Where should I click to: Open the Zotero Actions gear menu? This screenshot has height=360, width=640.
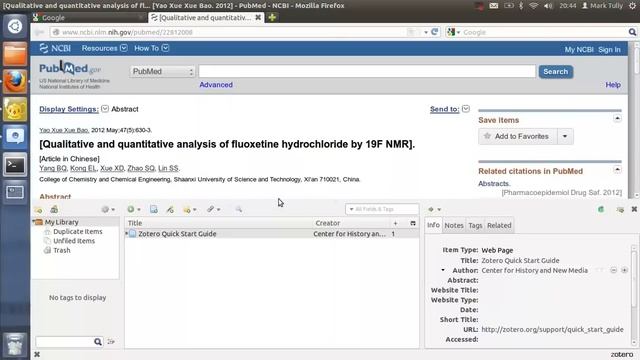point(108,209)
